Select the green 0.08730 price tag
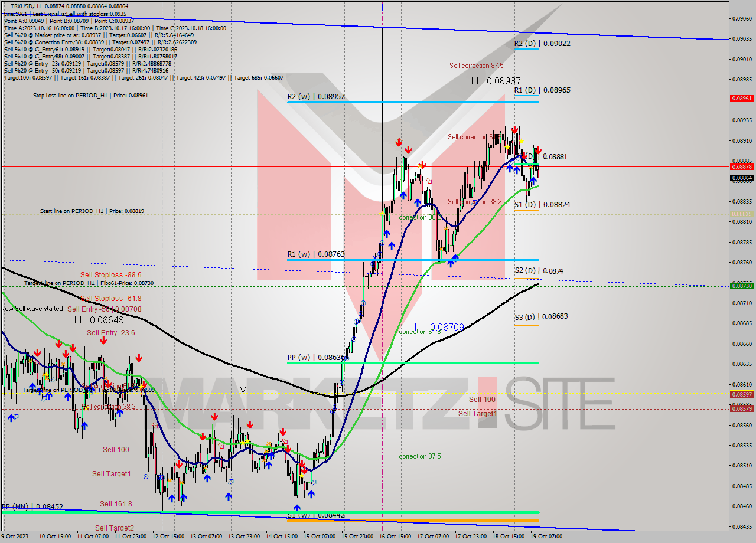The image size is (756, 543). [x=741, y=286]
